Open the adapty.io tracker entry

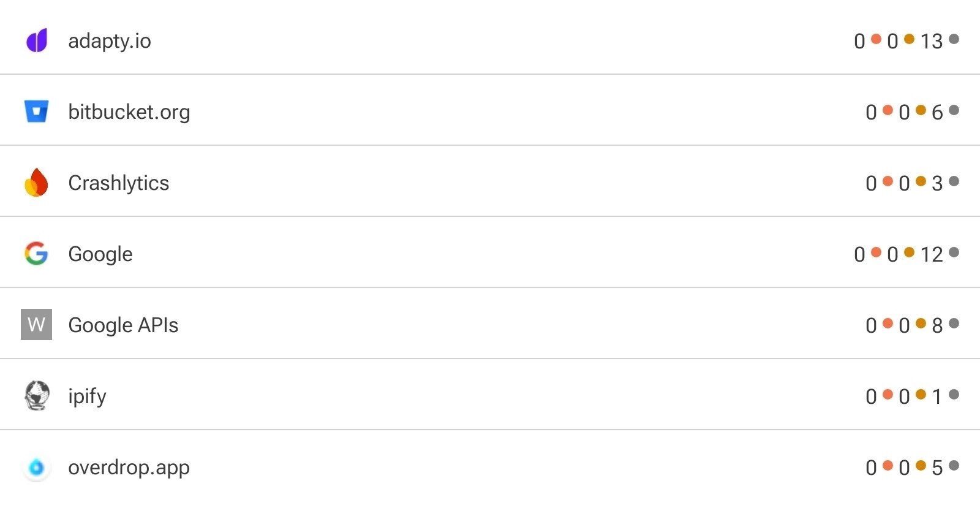click(110, 41)
